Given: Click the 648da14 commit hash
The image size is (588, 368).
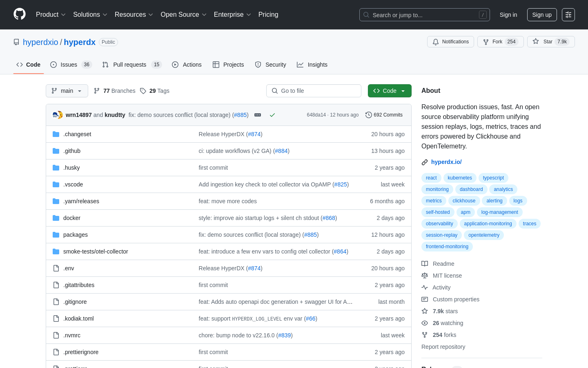Looking at the screenshot, I should 316,115.
